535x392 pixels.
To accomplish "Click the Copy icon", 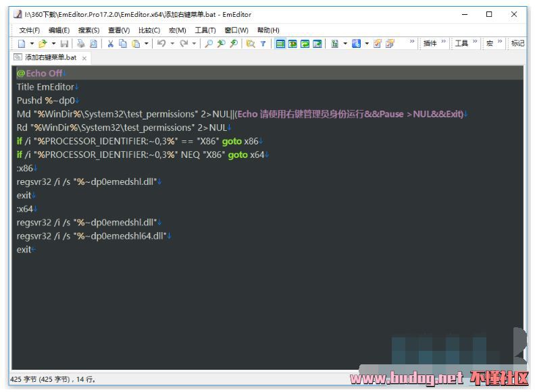I will coord(123,44).
